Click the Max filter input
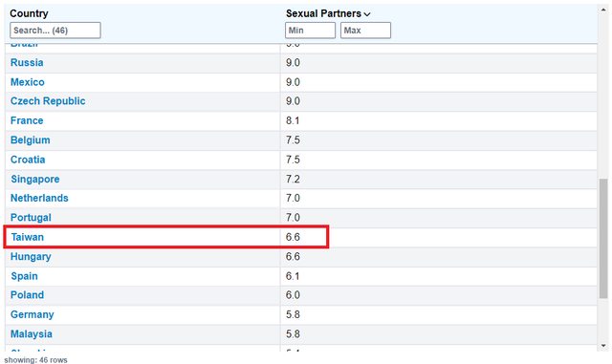The image size is (612, 364). click(x=365, y=31)
